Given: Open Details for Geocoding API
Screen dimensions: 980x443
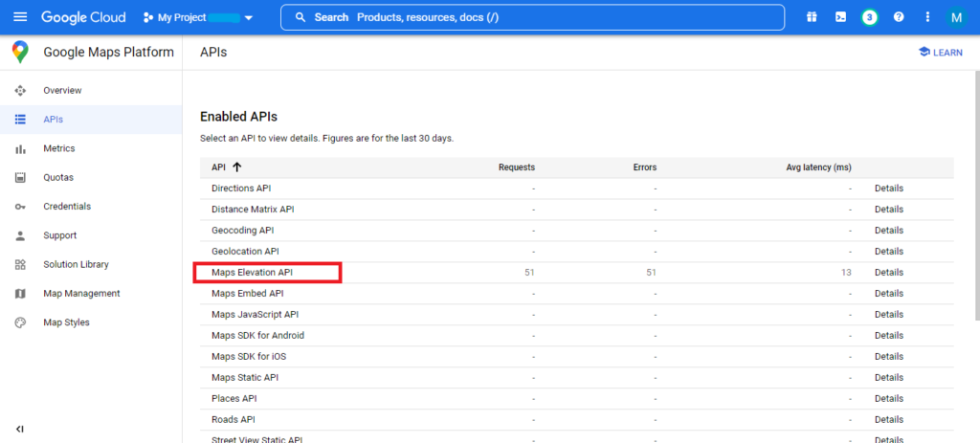Looking at the screenshot, I should point(889,231).
